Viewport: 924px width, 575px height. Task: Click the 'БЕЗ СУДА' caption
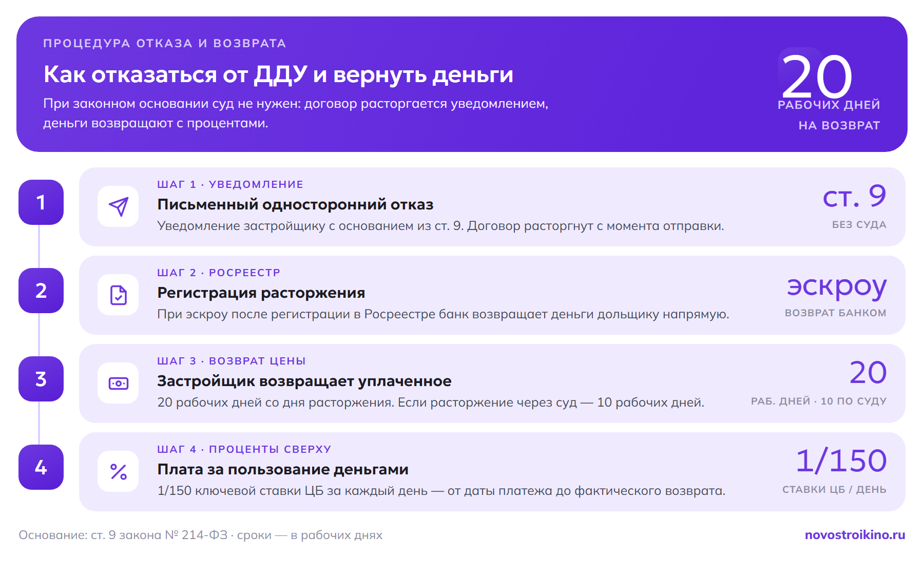(859, 225)
